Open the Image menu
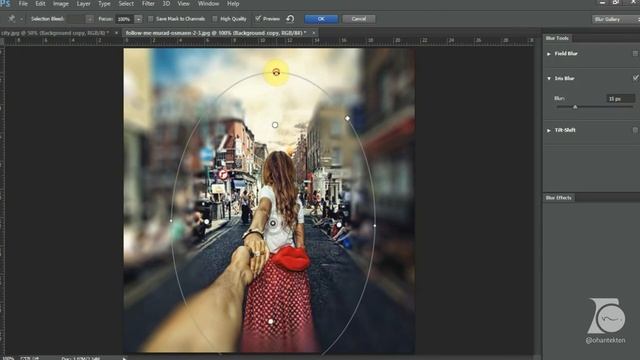Viewport: 640px width, 360px height. [x=61, y=4]
